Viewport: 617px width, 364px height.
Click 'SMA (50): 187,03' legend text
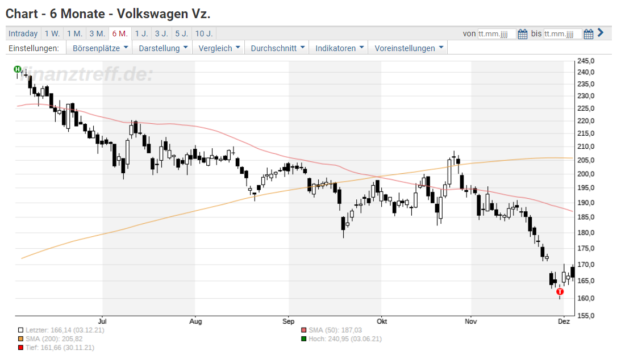(335, 330)
